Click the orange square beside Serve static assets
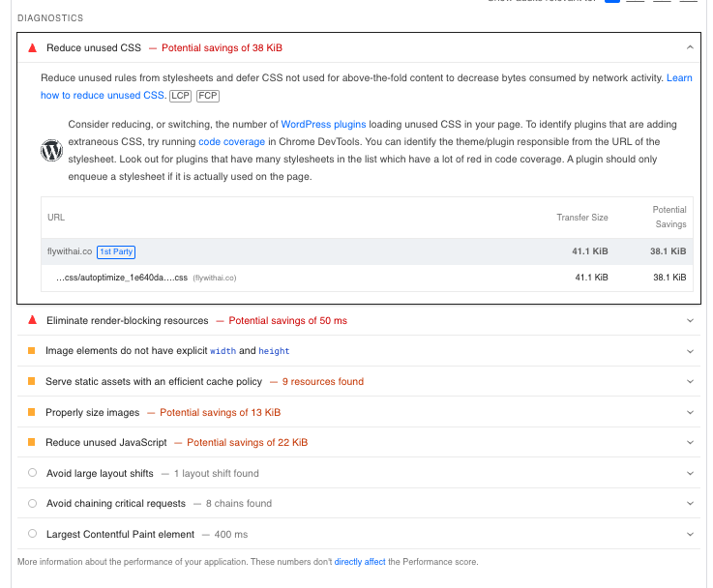Image resolution: width=713 pixels, height=588 pixels. pos(32,382)
